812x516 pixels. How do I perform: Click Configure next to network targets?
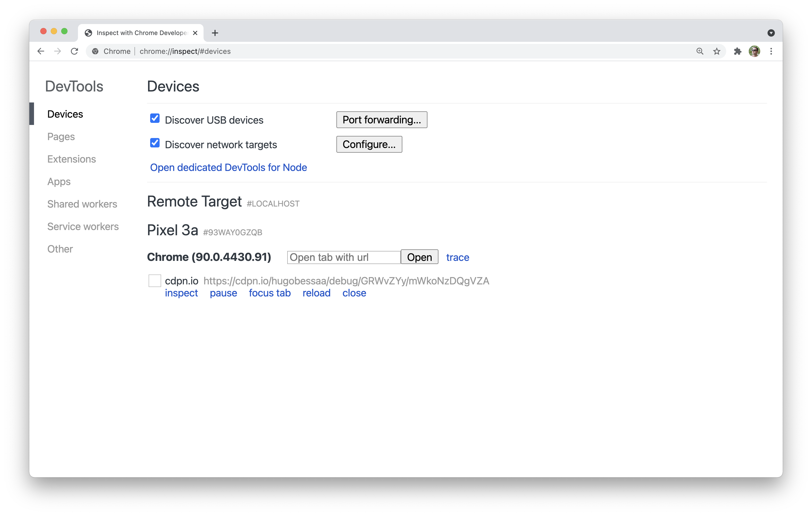[369, 144]
